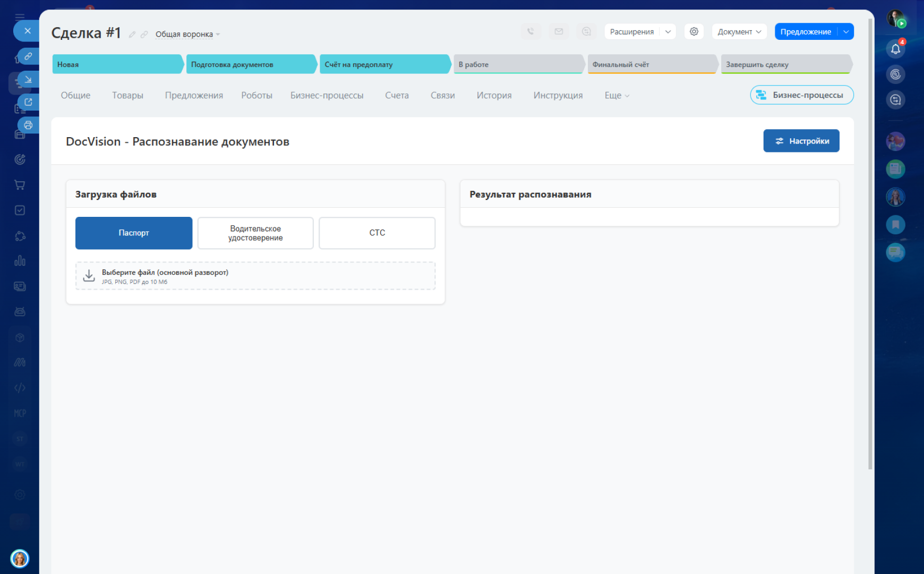
Task: Open DocVision Настройки button
Action: pos(801,141)
